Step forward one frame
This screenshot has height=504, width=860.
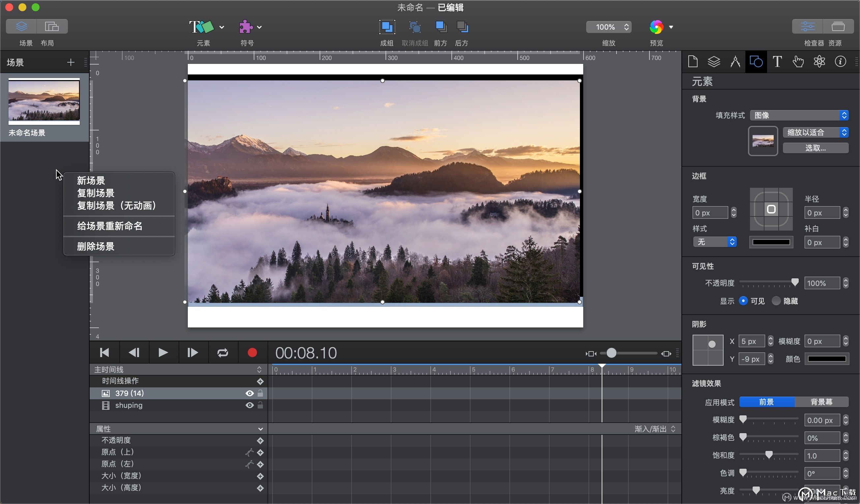point(193,352)
